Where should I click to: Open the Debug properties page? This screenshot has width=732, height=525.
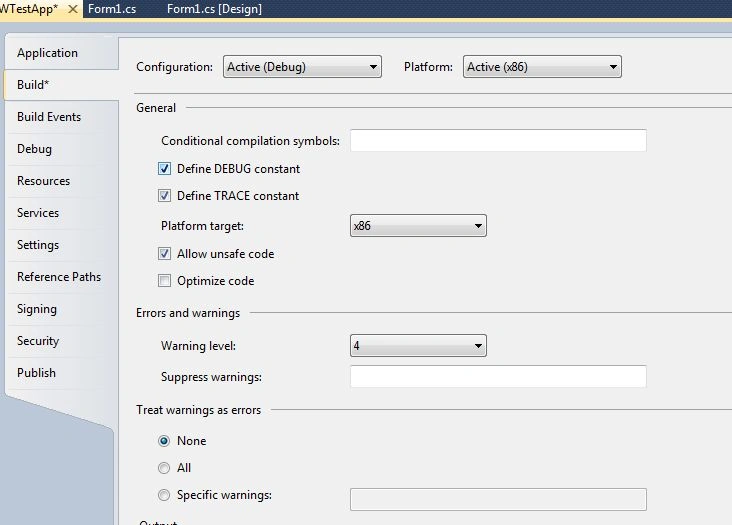34,149
